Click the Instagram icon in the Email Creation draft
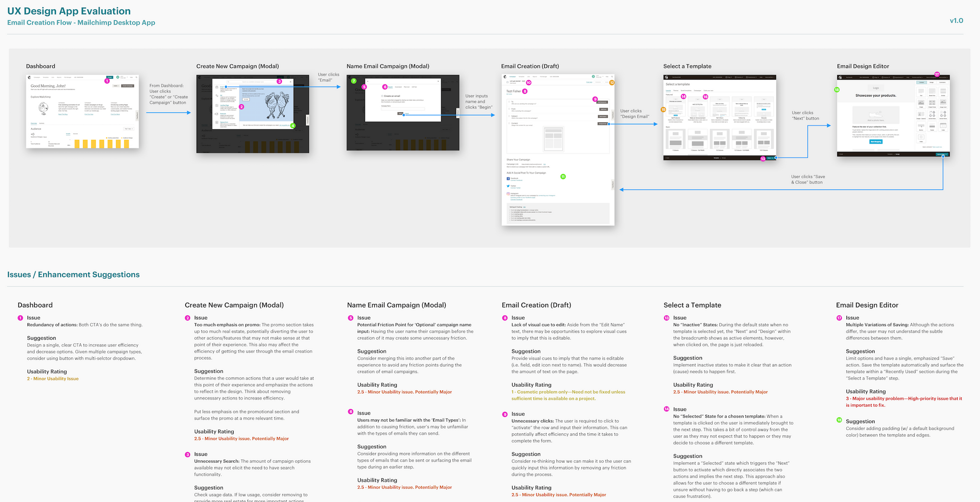 click(x=508, y=194)
